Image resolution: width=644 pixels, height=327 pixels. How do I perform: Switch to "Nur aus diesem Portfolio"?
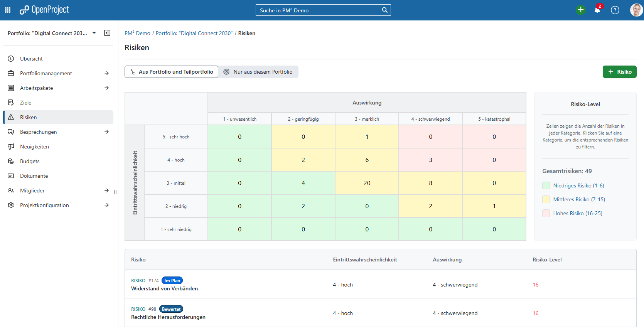(x=258, y=72)
